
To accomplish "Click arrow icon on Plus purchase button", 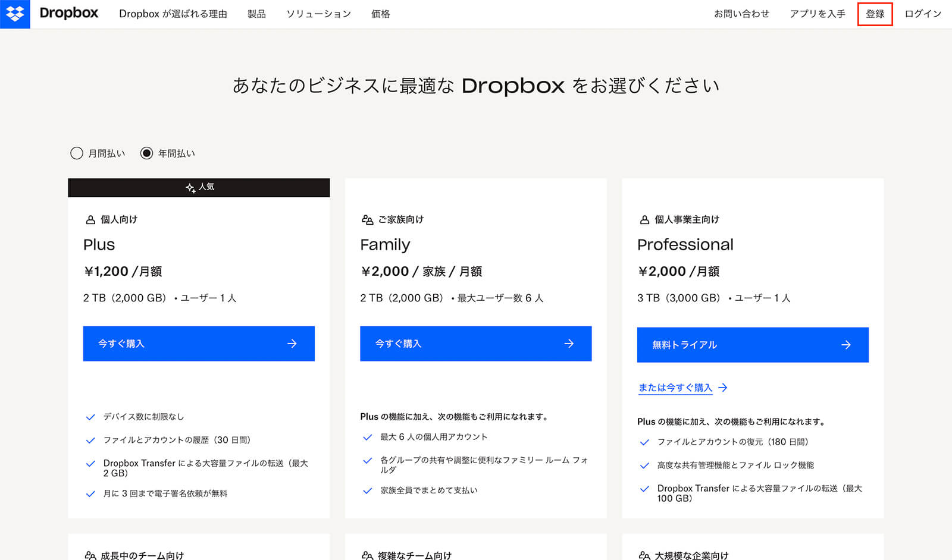I will click(x=292, y=344).
